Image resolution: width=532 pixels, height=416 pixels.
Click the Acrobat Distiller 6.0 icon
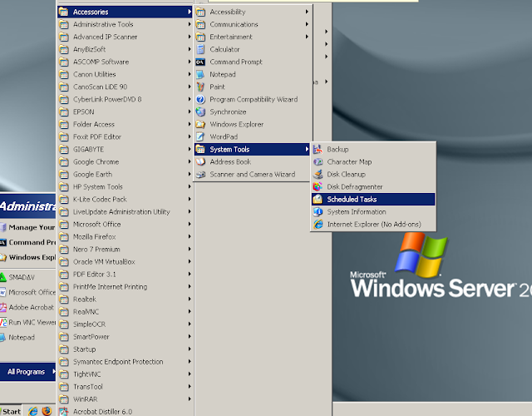(x=64, y=412)
